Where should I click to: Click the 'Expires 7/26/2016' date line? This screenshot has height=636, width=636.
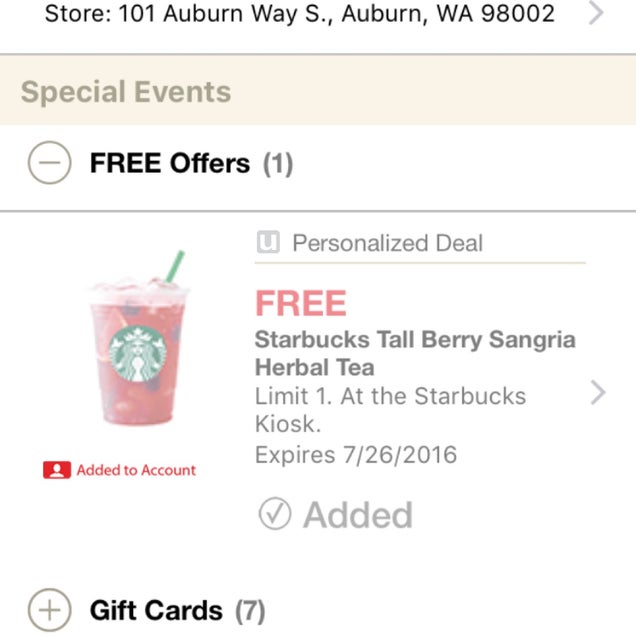(356, 455)
